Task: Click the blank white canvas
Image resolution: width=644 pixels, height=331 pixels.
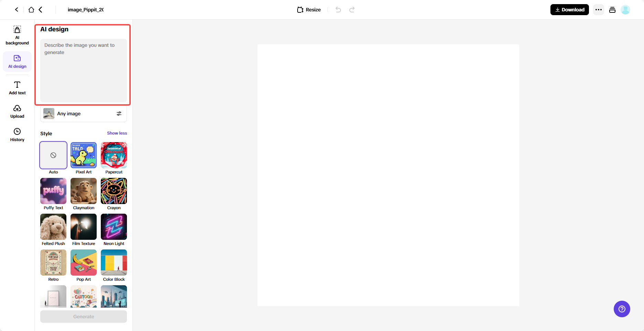Action: 388,175
